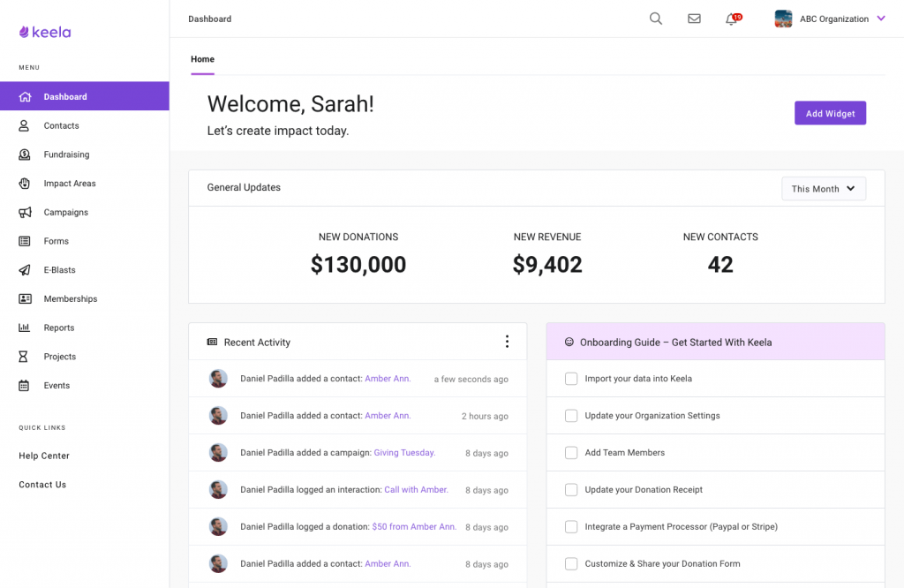Click the Events calendar icon
The width and height of the screenshot is (904, 588).
(25, 385)
